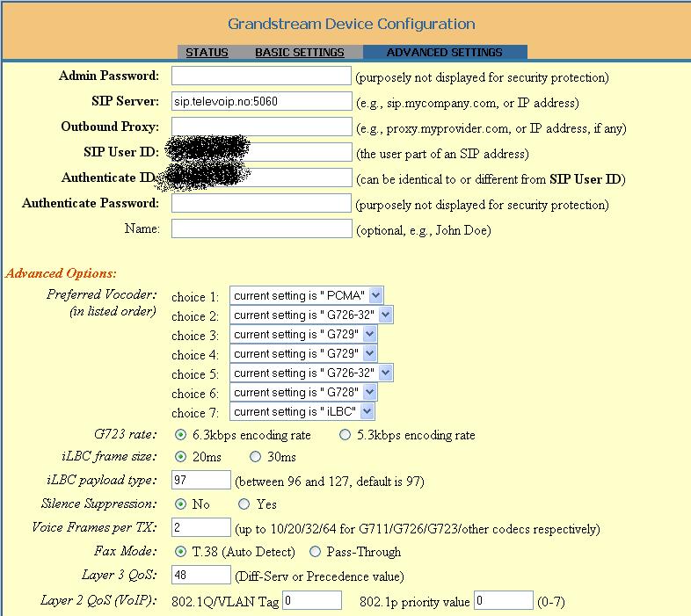Set Silence Suppression to No

click(x=180, y=504)
